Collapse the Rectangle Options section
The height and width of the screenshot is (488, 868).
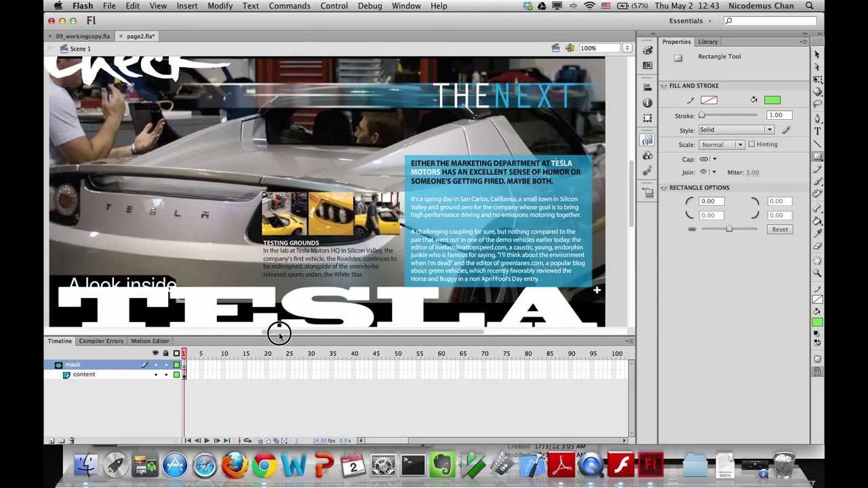click(664, 188)
